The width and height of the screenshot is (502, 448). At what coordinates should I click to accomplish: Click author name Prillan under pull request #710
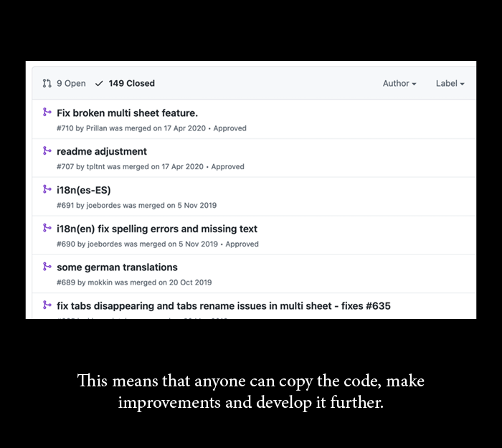click(x=96, y=128)
